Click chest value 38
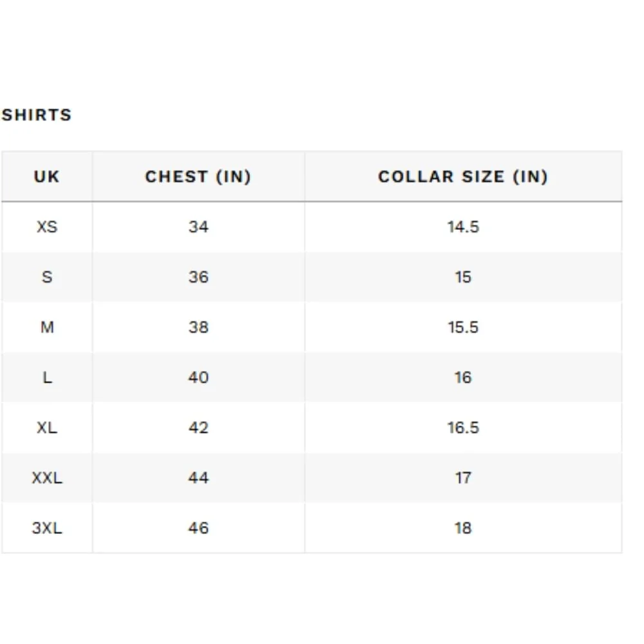 pyautogui.click(x=198, y=327)
